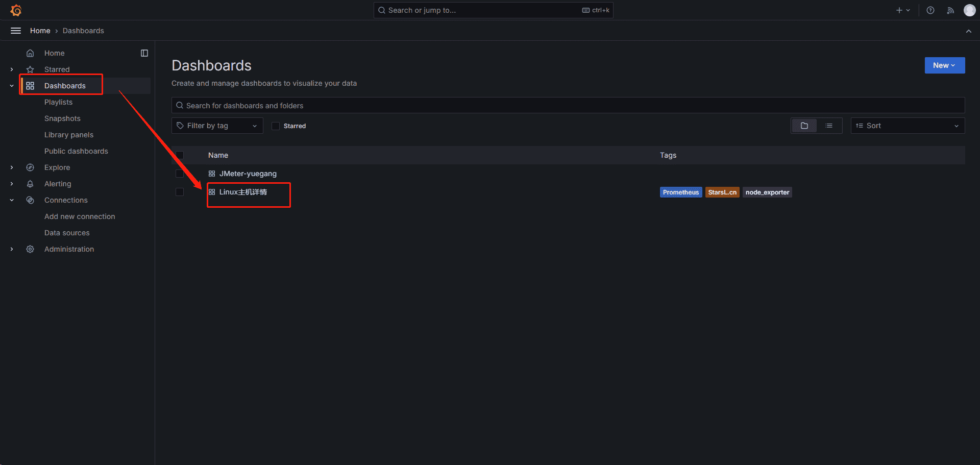Open the user profile avatar
The image size is (980, 465).
pos(969,10)
